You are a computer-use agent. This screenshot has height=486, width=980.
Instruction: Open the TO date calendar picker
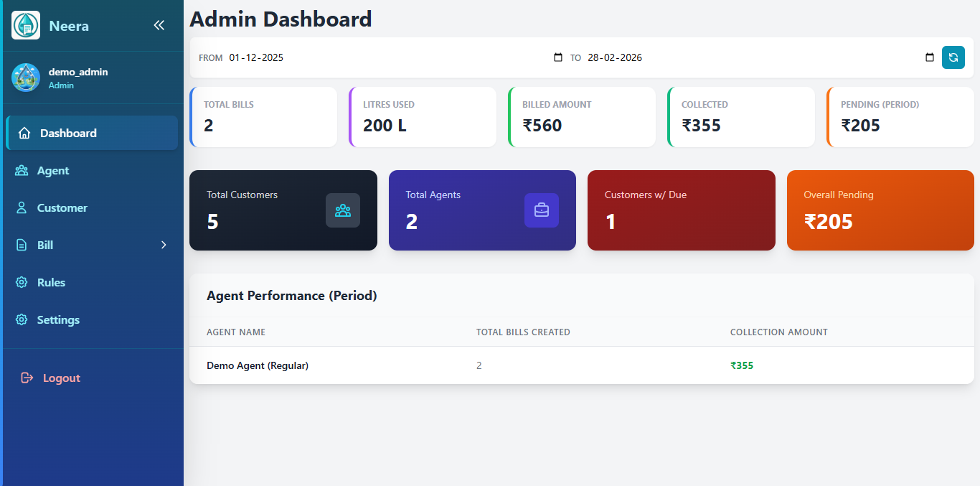[x=930, y=57]
